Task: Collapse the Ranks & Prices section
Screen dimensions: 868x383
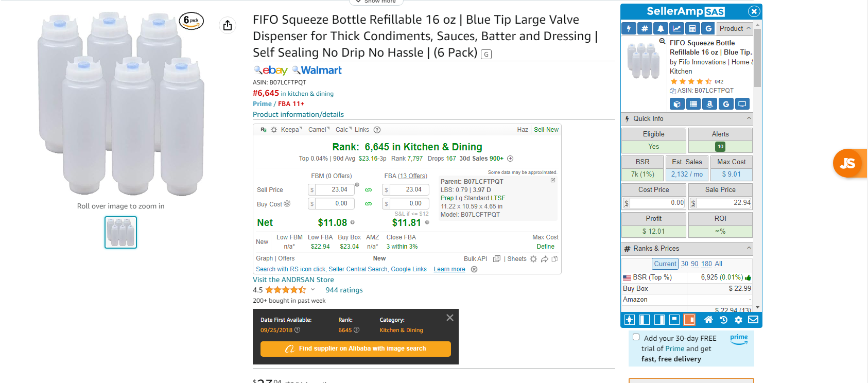Action: (x=749, y=248)
